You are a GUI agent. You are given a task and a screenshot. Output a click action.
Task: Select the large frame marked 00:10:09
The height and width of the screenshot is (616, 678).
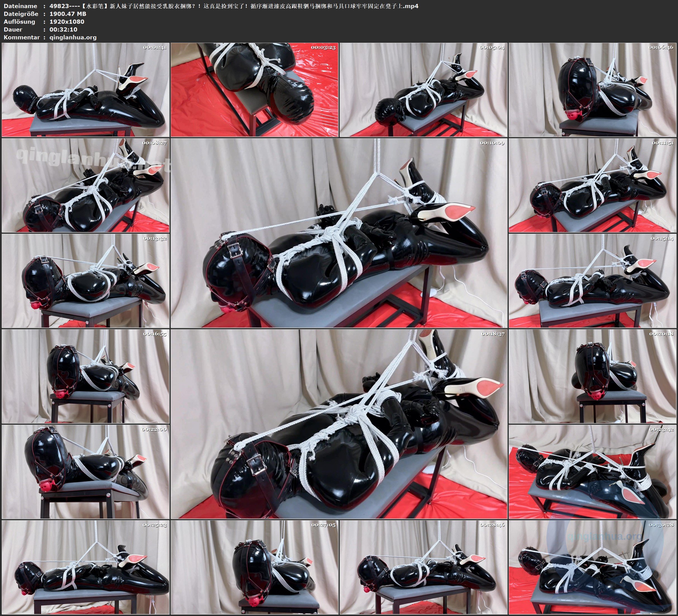point(339,233)
